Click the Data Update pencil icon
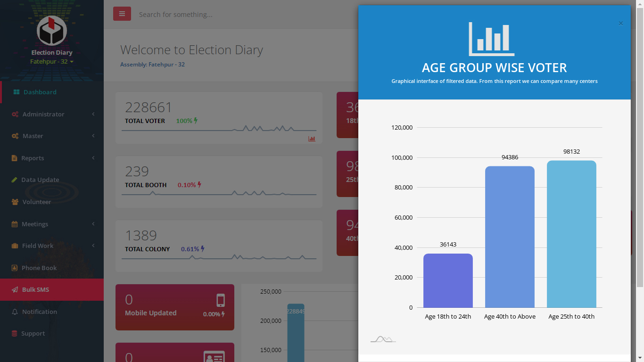 click(15, 180)
